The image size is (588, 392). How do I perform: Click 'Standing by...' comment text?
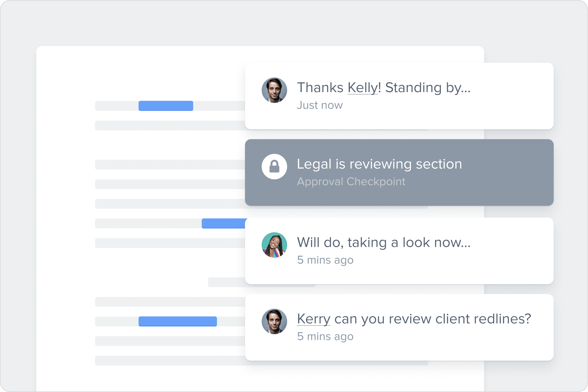(428, 88)
